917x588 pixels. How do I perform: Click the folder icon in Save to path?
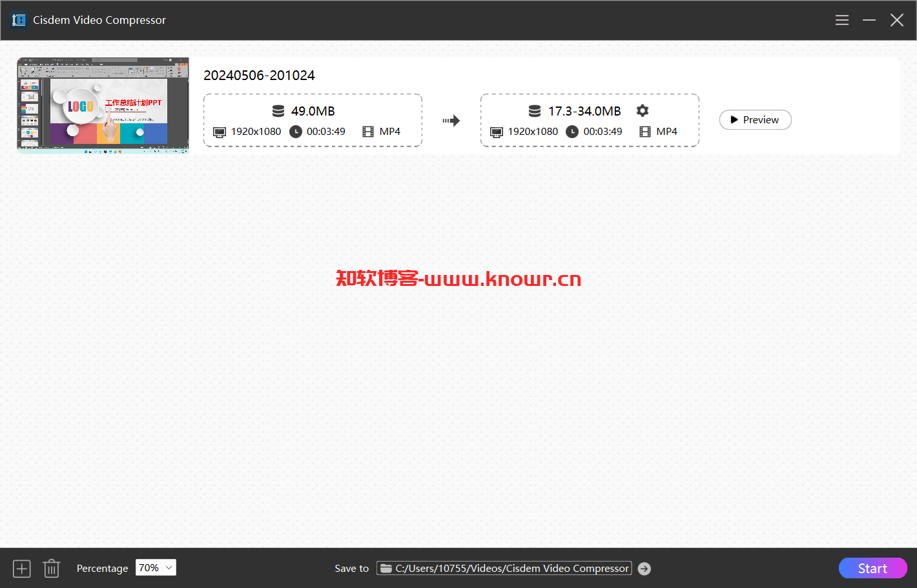(x=386, y=568)
